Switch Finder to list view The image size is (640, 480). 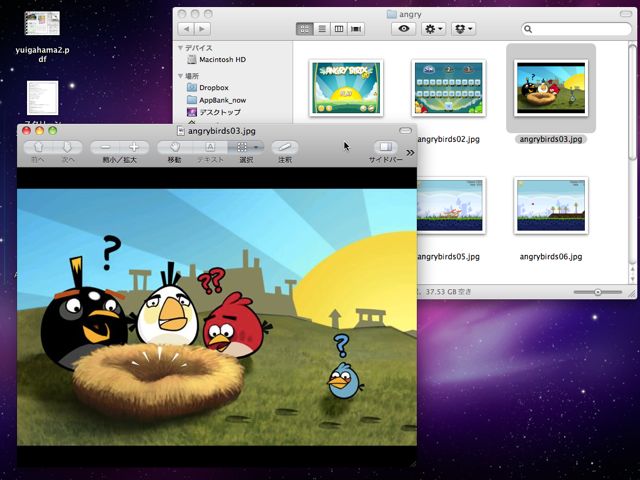pos(322,29)
